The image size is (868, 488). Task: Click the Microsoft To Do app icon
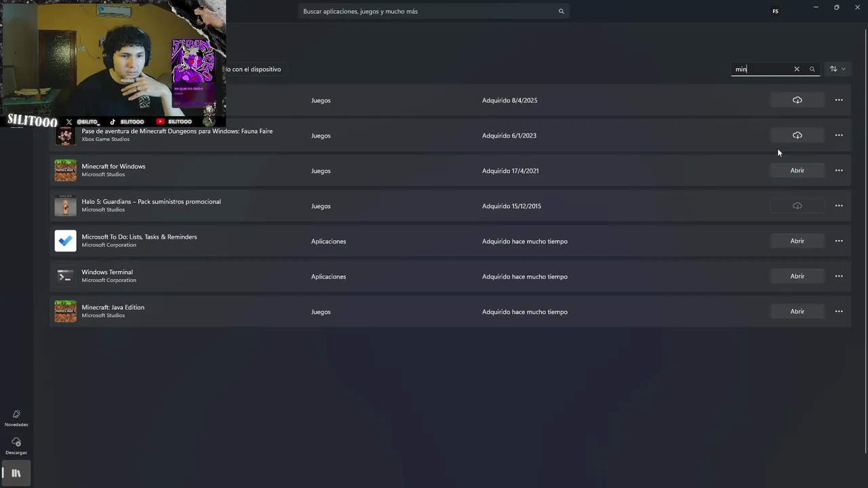(66, 241)
